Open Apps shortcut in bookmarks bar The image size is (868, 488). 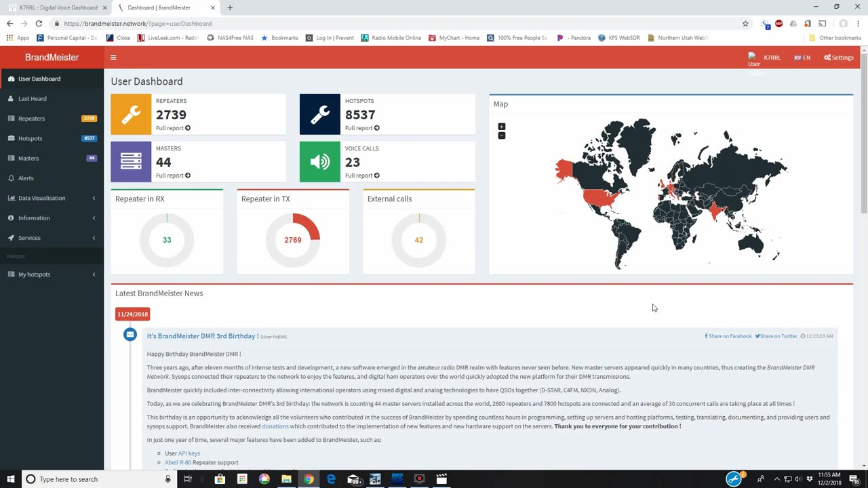click(x=18, y=38)
